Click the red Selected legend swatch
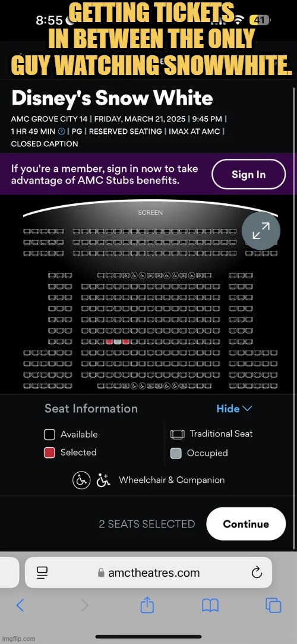This screenshot has height=644, width=297. pyautogui.click(x=50, y=453)
